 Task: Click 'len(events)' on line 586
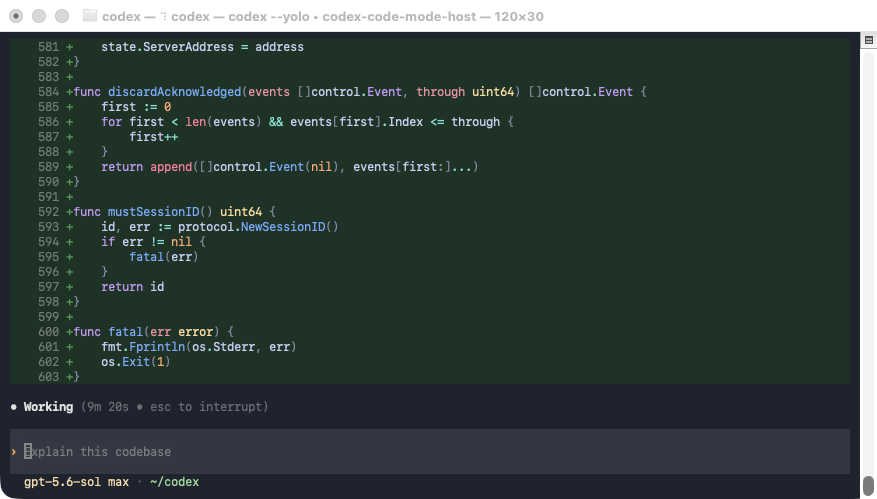223,122
